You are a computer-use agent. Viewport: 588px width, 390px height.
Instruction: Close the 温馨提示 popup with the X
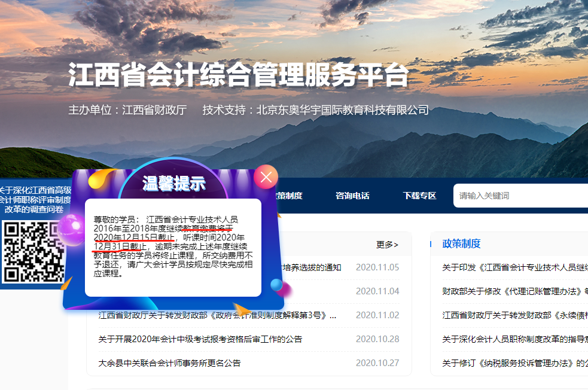tap(266, 176)
